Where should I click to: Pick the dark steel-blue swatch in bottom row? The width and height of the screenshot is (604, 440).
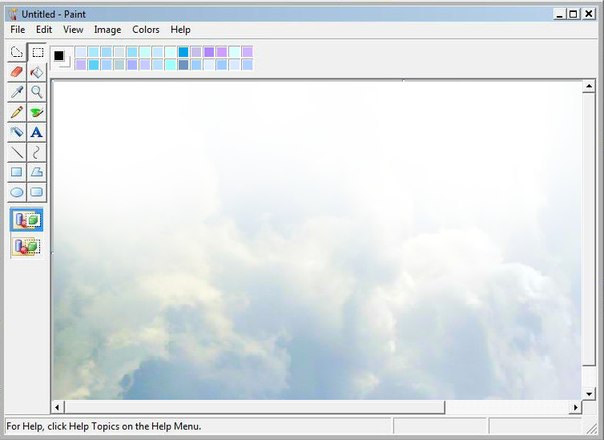(x=183, y=64)
